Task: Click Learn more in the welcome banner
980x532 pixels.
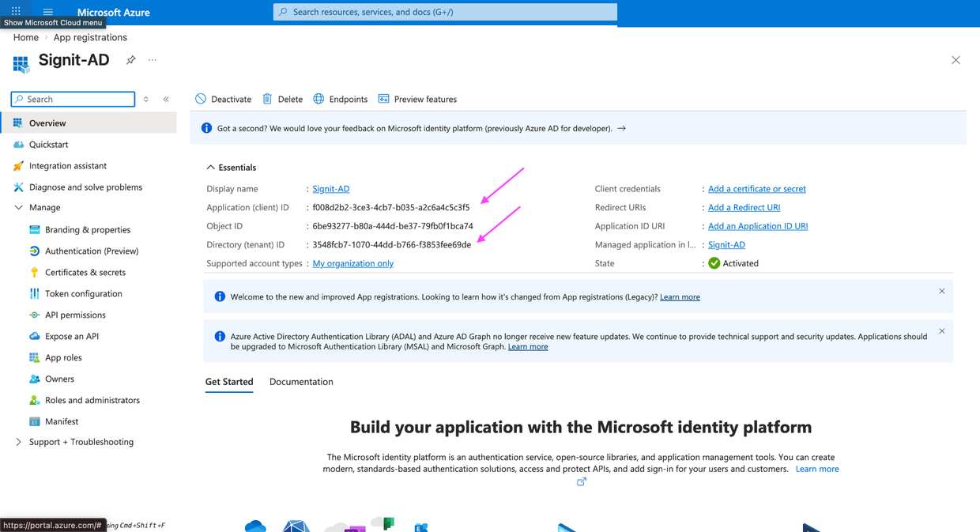Action: [x=680, y=297]
